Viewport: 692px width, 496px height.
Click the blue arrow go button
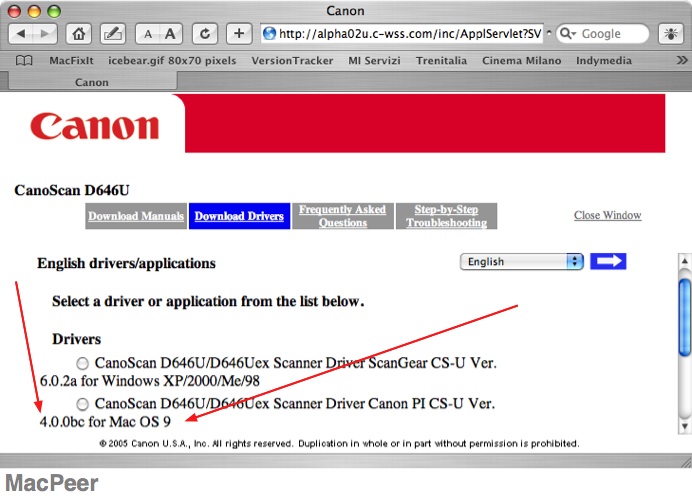coord(608,261)
